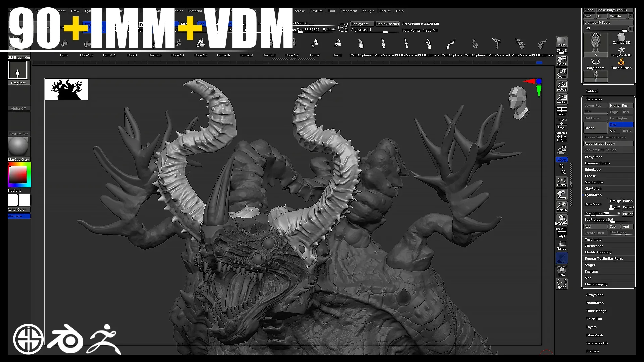
Task: Toggle Persp perspective mode
Action: 561,112
